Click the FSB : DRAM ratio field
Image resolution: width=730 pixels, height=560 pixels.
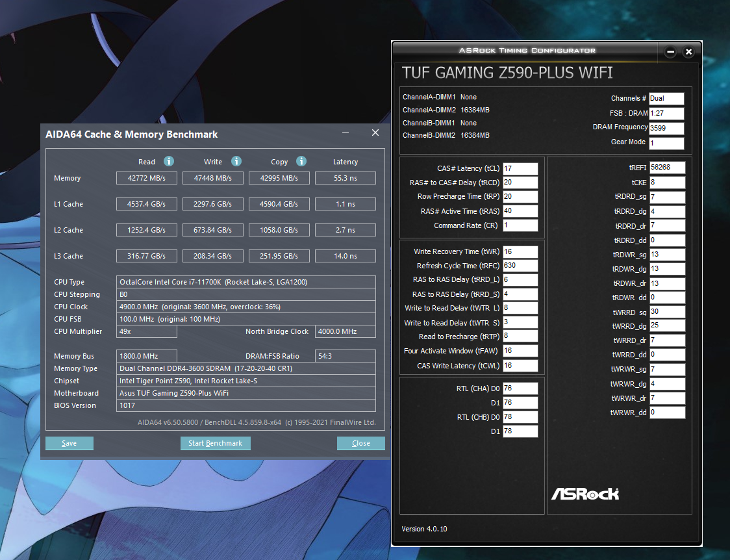(x=667, y=113)
